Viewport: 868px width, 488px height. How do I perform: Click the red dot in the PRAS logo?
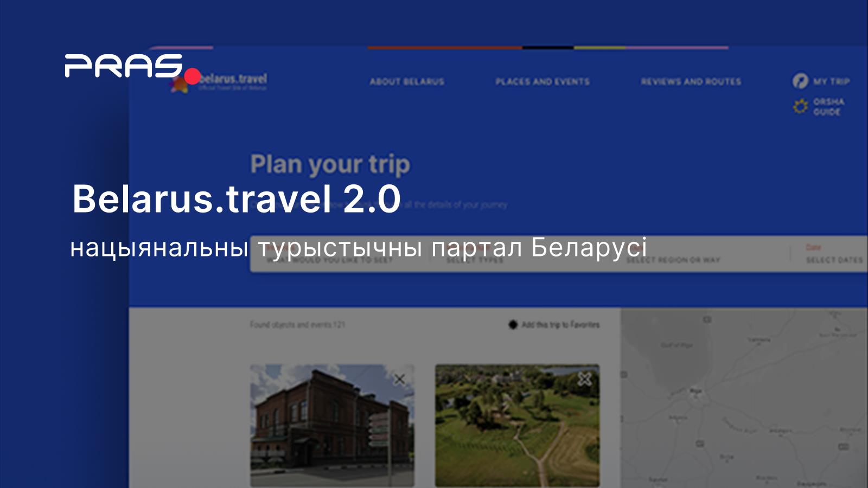pyautogui.click(x=191, y=76)
